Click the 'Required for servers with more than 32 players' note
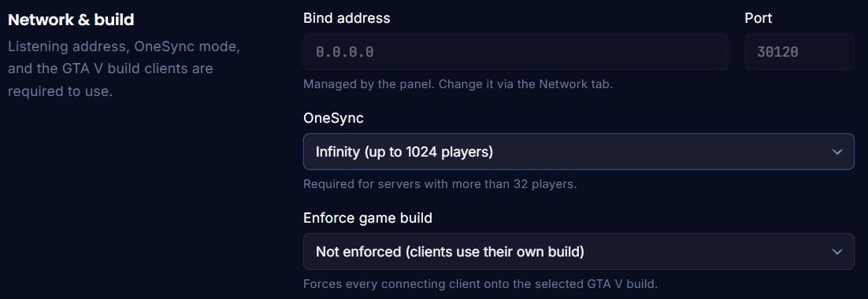Viewport: 868px width, 299px height. coord(440,184)
